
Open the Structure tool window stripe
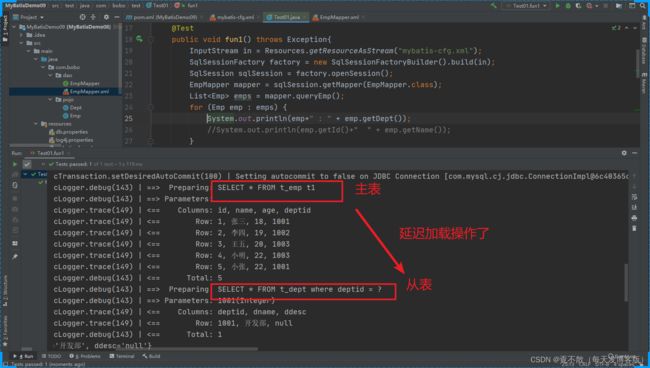tap(5, 291)
